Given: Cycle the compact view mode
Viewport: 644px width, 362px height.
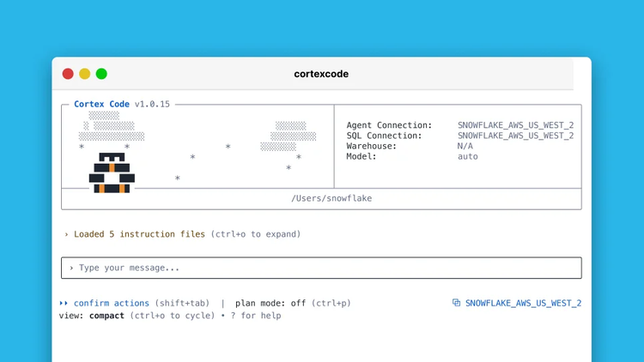Looking at the screenshot, I should click(107, 316).
